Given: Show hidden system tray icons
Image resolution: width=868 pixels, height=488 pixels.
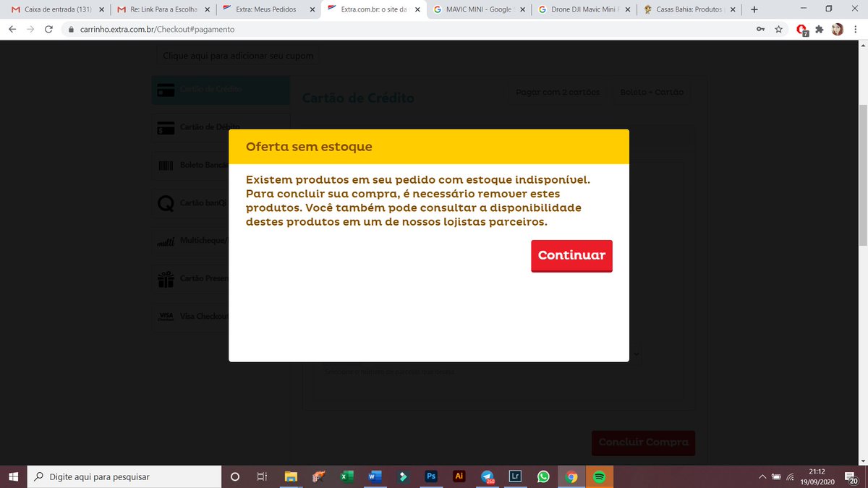Looking at the screenshot, I should [x=763, y=477].
